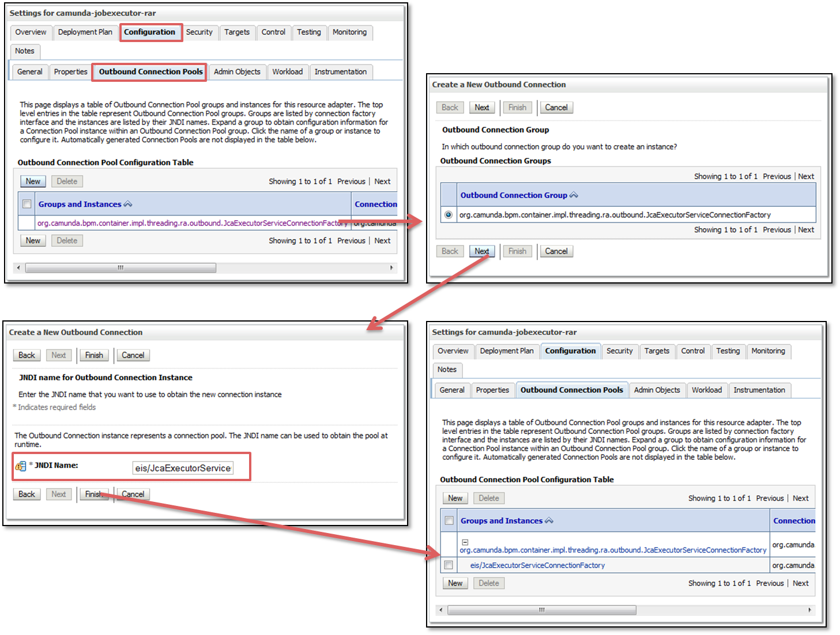
Task: Click Back above the JNDI name heading
Action: coord(27,356)
